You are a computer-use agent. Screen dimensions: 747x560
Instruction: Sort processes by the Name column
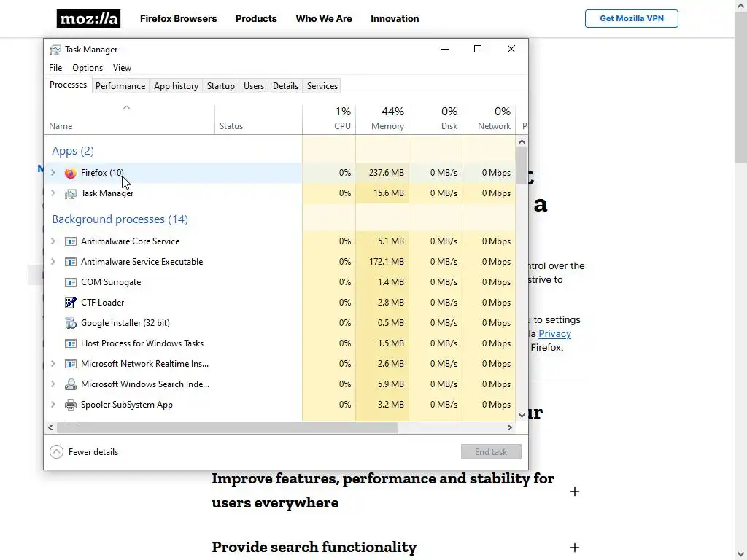[x=129, y=119]
